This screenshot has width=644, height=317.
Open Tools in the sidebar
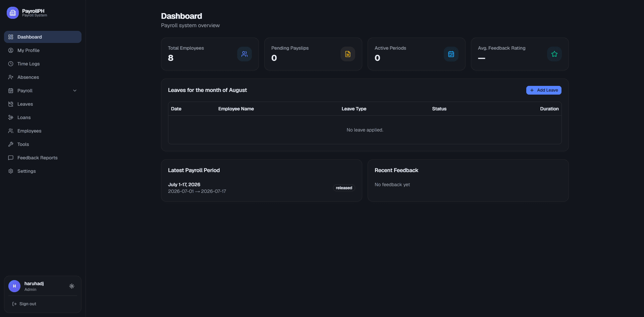pos(43,144)
